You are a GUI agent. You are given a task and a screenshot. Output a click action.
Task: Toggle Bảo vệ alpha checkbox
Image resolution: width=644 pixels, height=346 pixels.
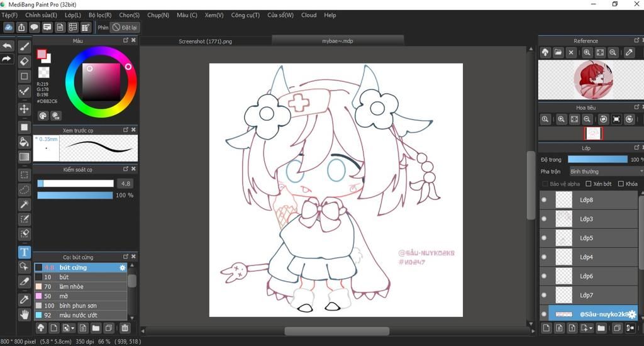545,184
